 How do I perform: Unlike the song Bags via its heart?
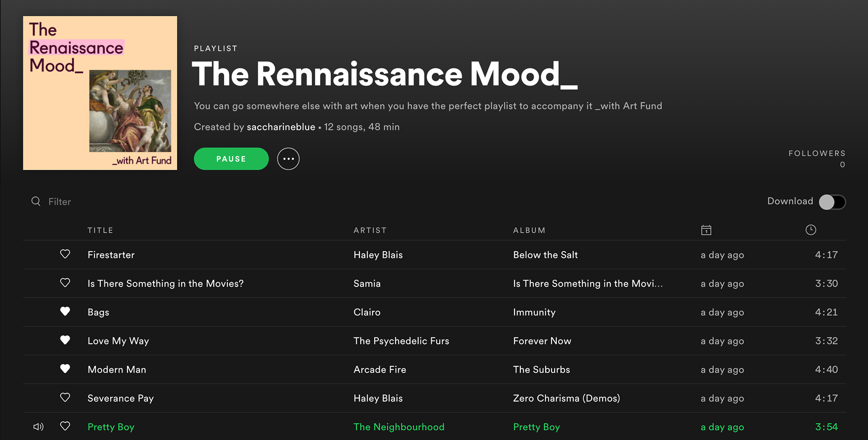(65, 312)
